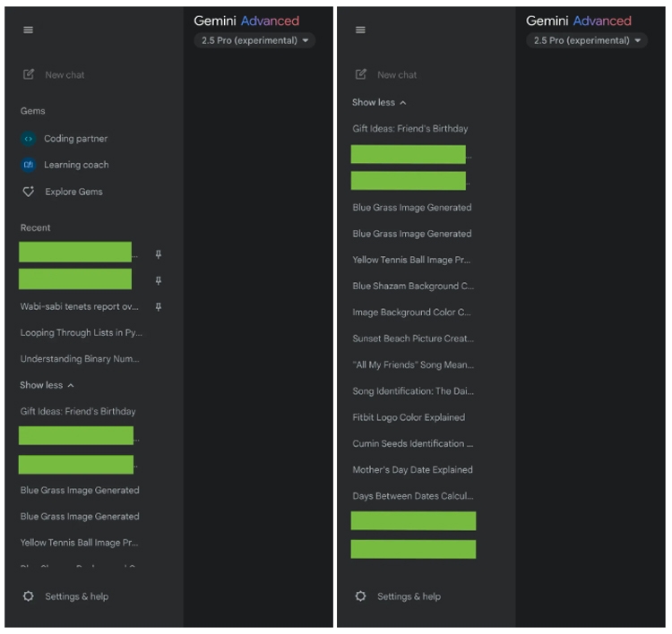
Task: Click Gemini Advanced title in left panel
Action: pyautogui.click(x=246, y=21)
